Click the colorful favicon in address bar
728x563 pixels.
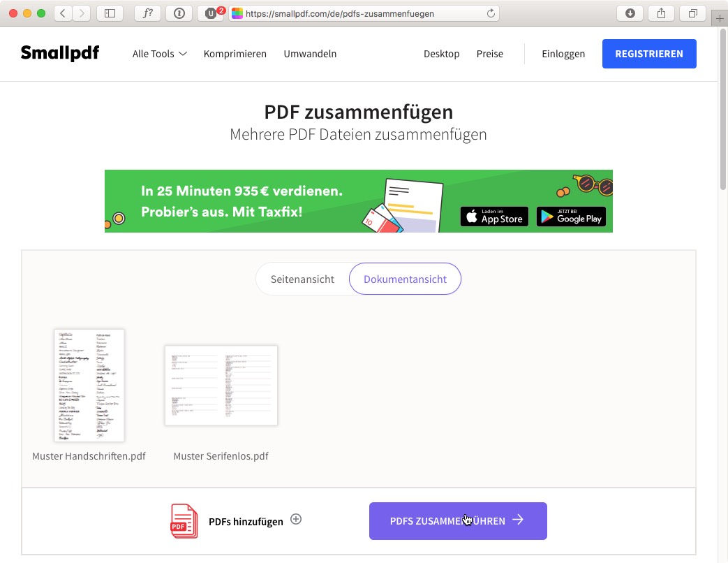(237, 13)
